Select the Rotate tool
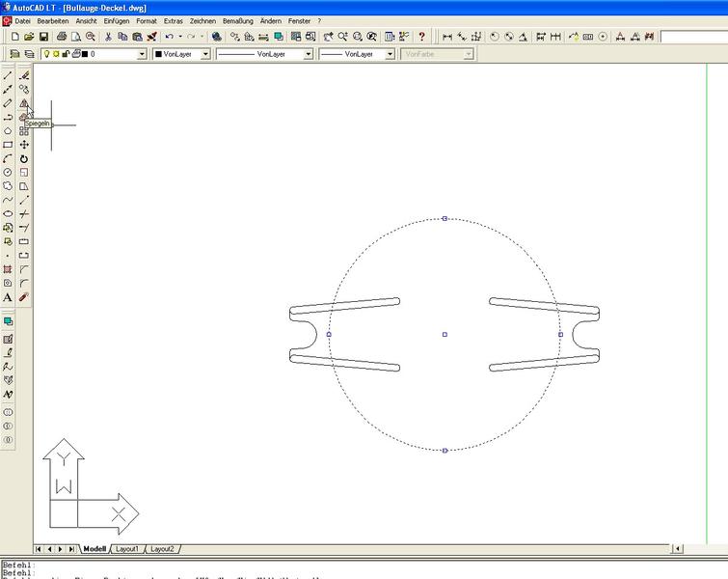This screenshot has height=579, width=728. point(24,159)
